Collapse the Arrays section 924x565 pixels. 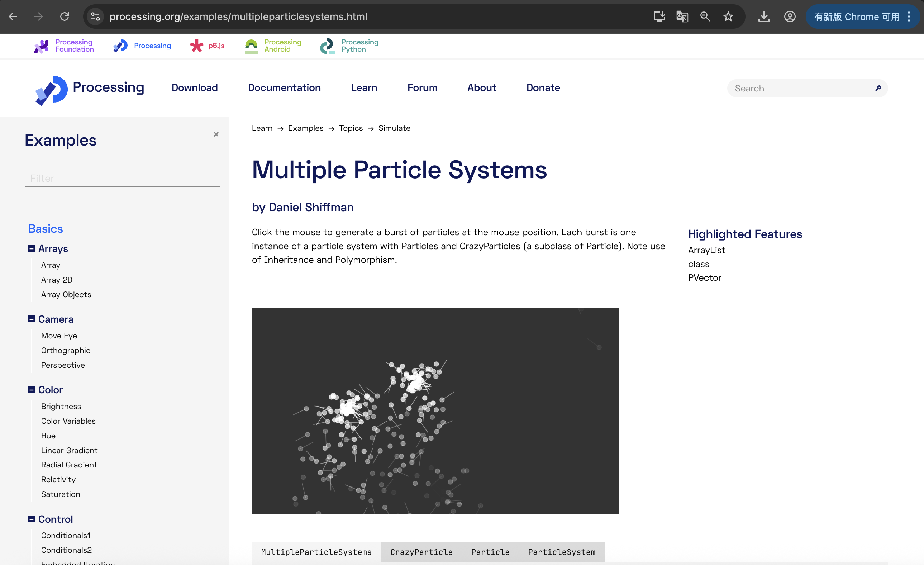[x=32, y=248]
